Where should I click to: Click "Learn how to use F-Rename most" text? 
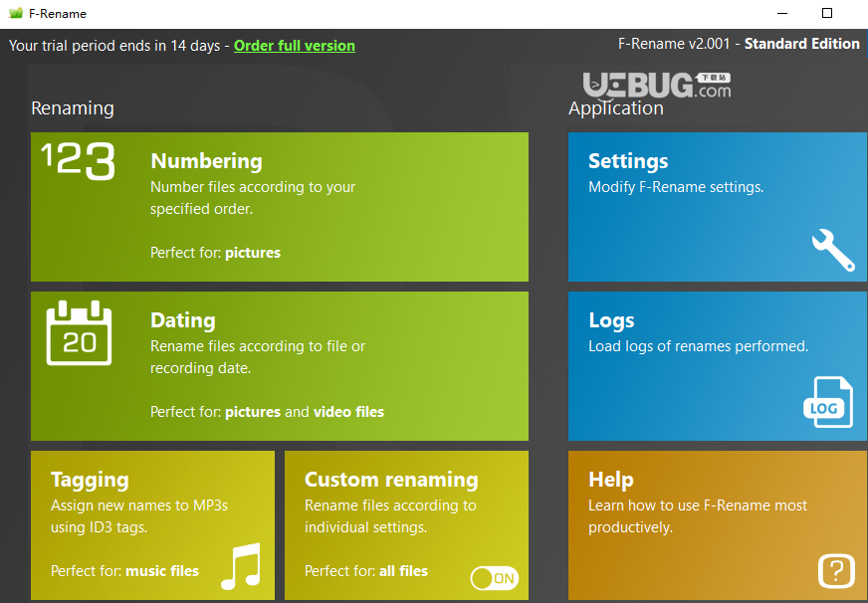click(698, 505)
